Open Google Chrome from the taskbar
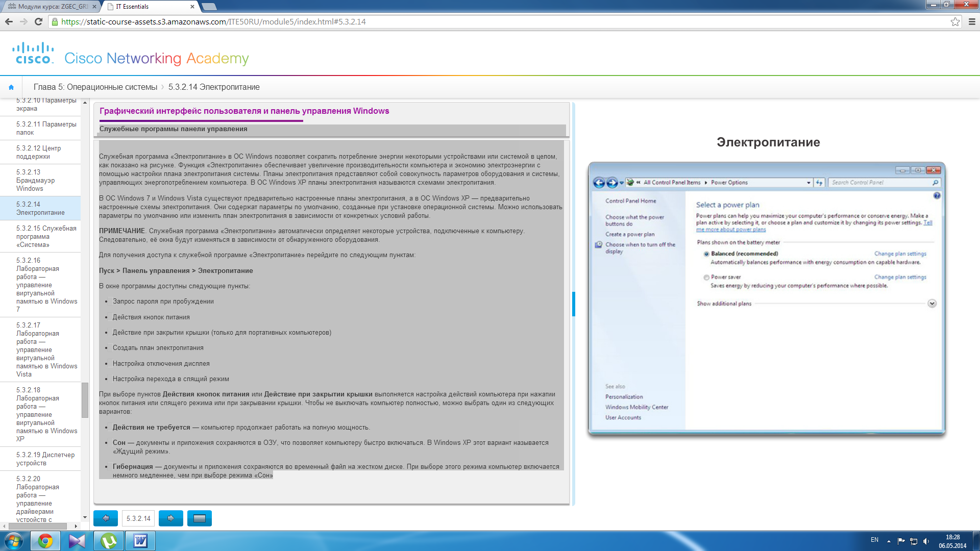Image resolution: width=980 pixels, height=551 pixels. (45, 541)
